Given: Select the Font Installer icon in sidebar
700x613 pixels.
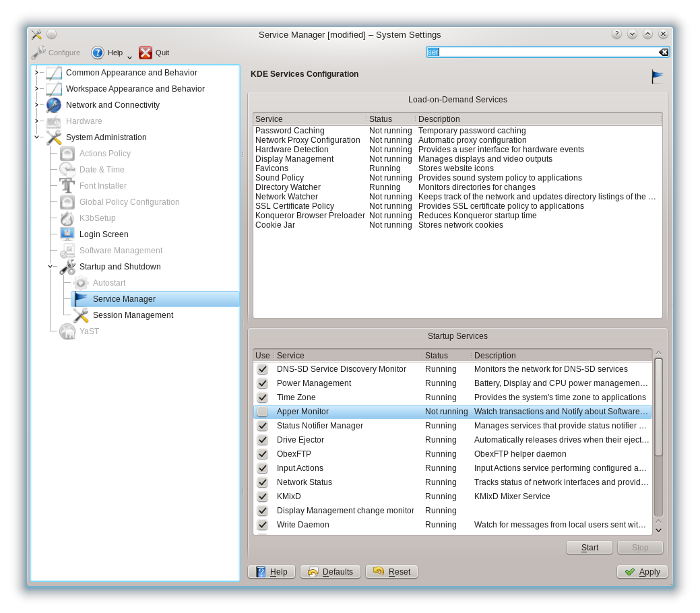Looking at the screenshot, I should click(66, 186).
